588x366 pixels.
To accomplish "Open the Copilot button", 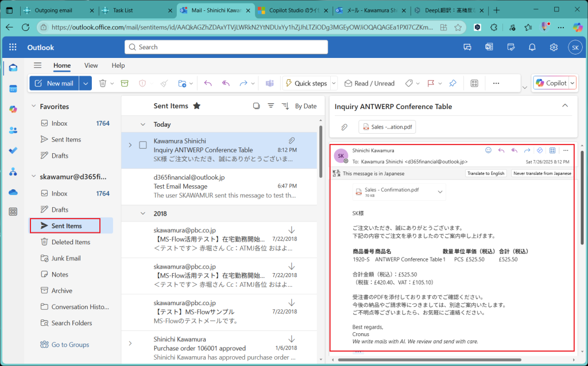I will 551,83.
